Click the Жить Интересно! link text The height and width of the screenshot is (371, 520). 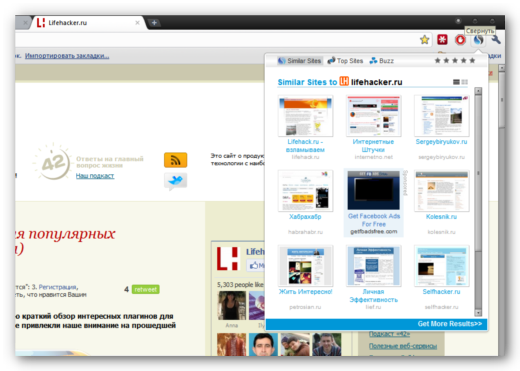305,292
